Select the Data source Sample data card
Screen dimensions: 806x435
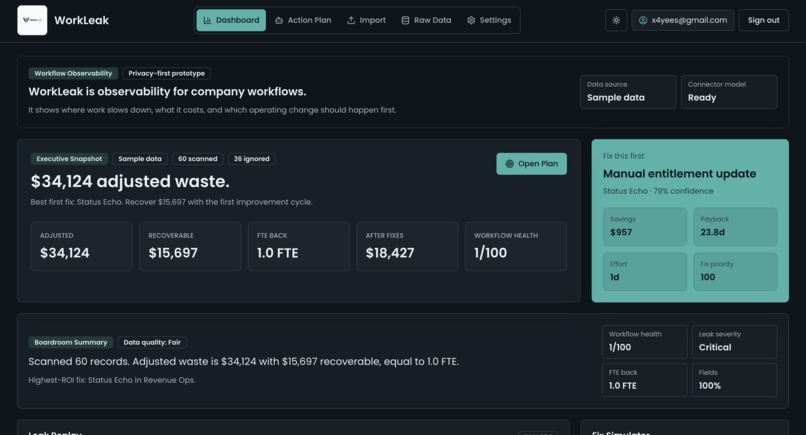tap(628, 92)
